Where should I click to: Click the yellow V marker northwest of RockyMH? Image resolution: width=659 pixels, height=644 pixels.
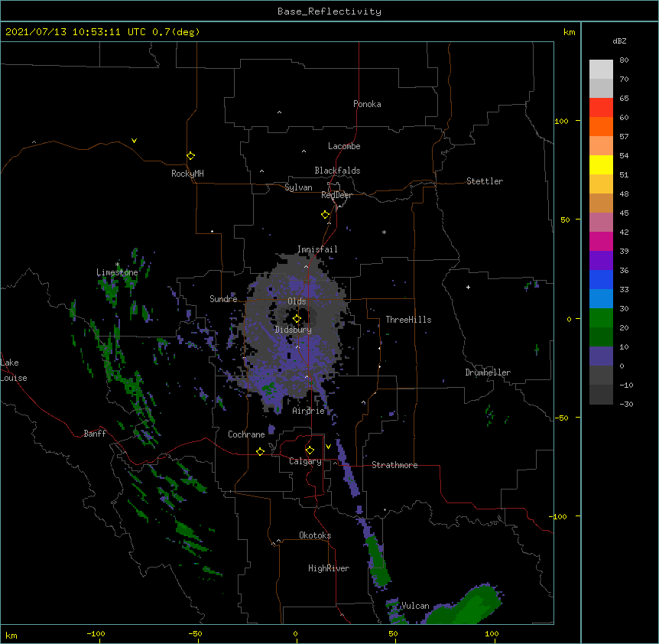134,141
